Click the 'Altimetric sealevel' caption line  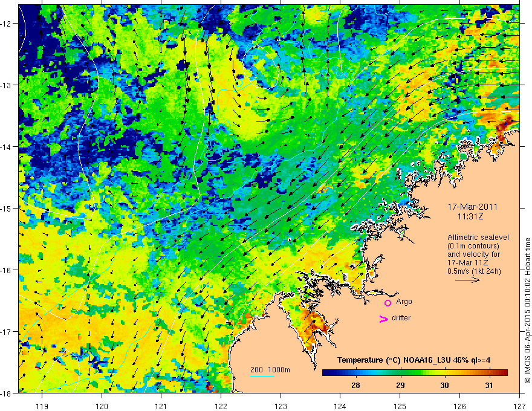(x=478, y=238)
